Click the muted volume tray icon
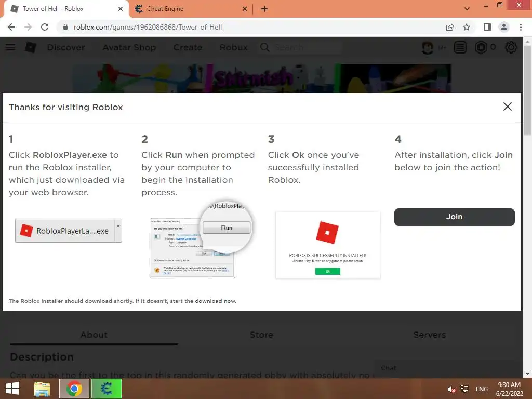The height and width of the screenshot is (399, 532). pos(451,389)
